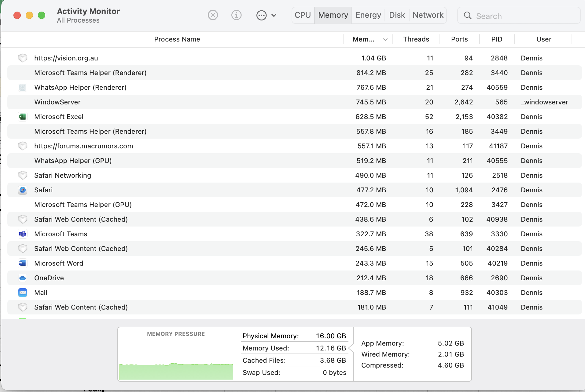This screenshot has width=585, height=392.
Task: Select the Microsoft Excel app icon
Action: click(23, 117)
